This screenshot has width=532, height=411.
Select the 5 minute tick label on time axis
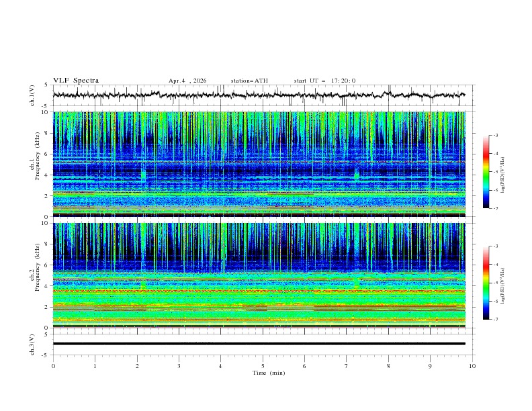tap(263, 366)
